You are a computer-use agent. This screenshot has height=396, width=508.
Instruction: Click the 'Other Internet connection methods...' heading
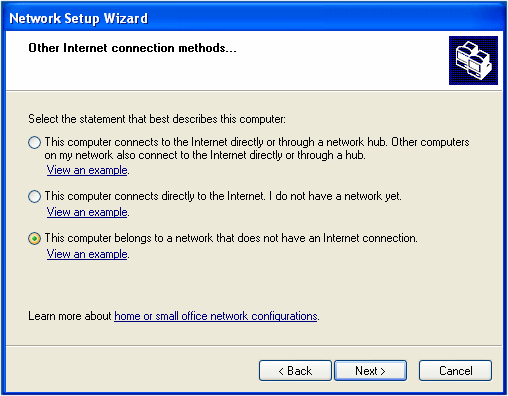coord(132,48)
